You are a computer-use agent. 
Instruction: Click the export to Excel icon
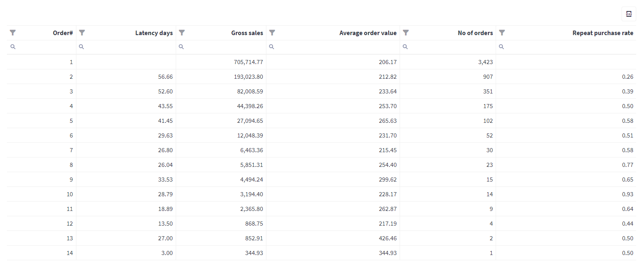pos(628,14)
